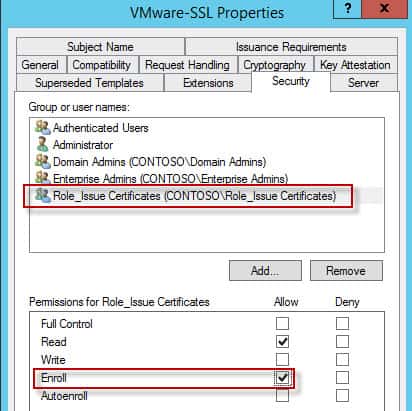
Task: Go to the Cryptography tab
Action: pos(274,65)
